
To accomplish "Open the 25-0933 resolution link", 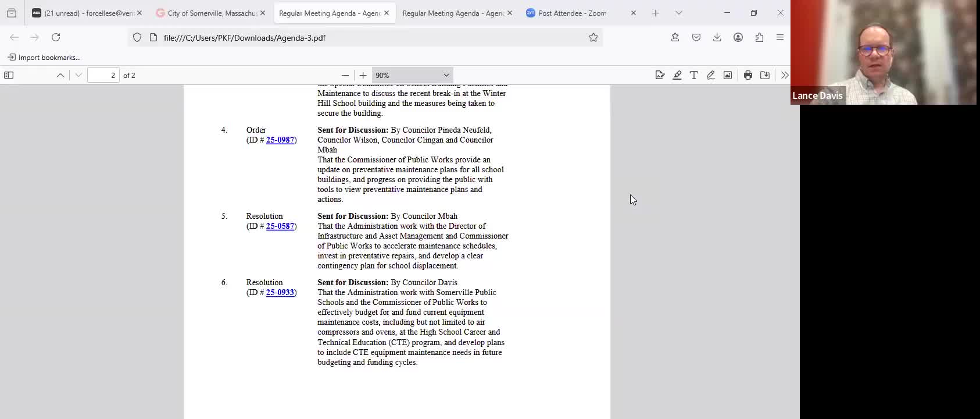I will pos(280,292).
